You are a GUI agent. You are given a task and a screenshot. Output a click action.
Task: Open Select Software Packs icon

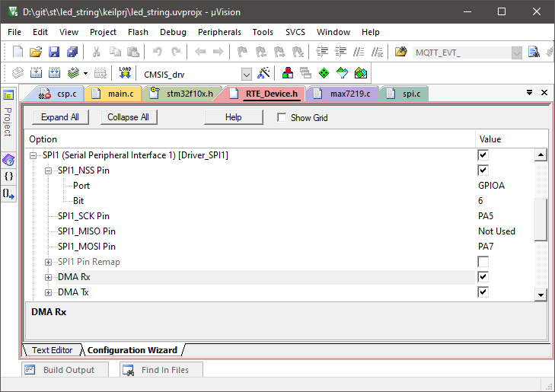click(343, 73)
